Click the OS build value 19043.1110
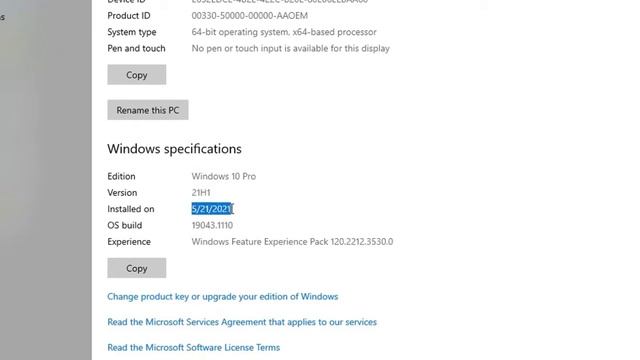Viewport: 640px width, 360px height. (212, 225)
